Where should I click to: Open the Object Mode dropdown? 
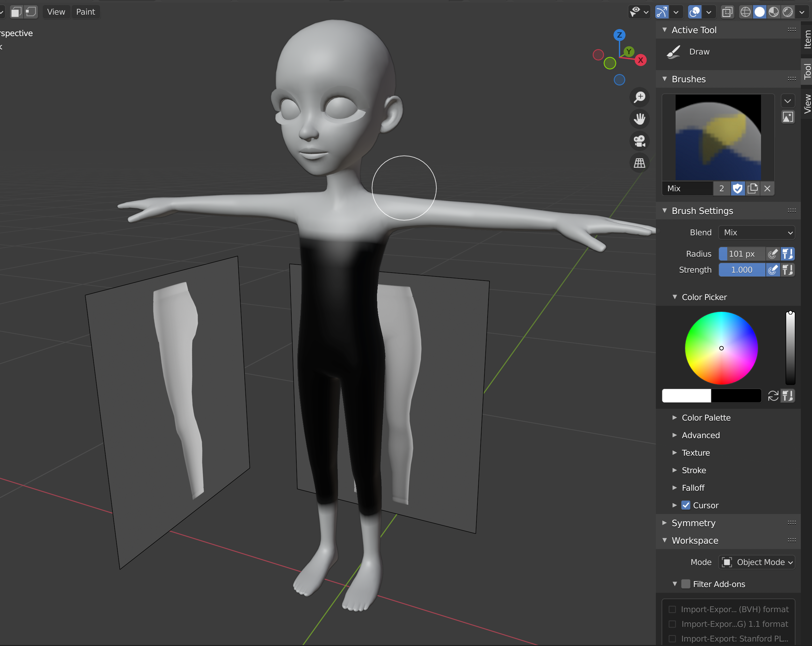coord(756,562)
